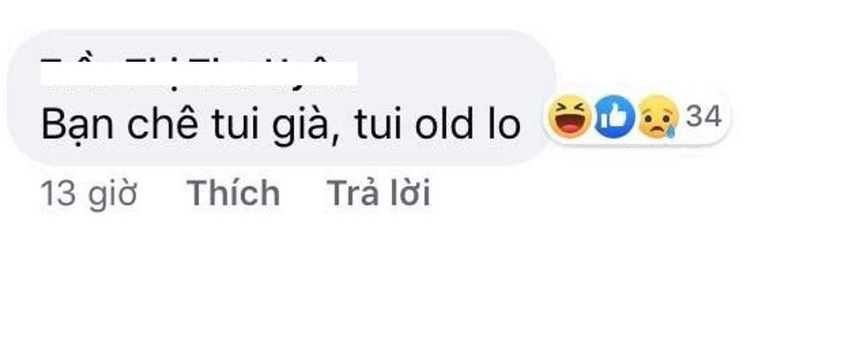View who reacted with Haha
Viewport: 868px width, 363px height.
tap(568, 116)
